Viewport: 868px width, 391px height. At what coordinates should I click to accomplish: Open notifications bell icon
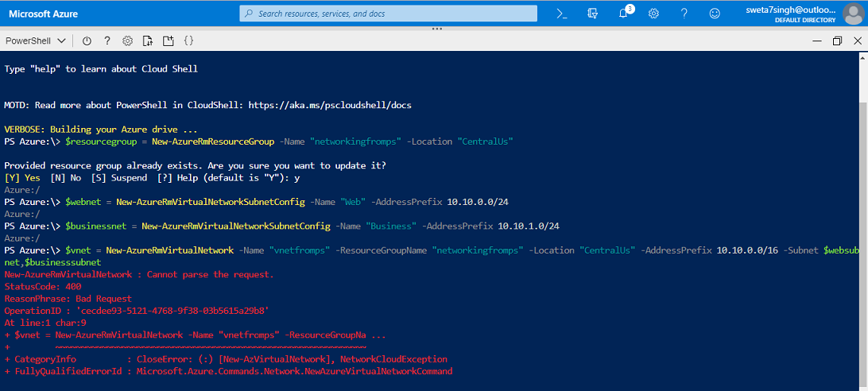click(x=624, y=14)
